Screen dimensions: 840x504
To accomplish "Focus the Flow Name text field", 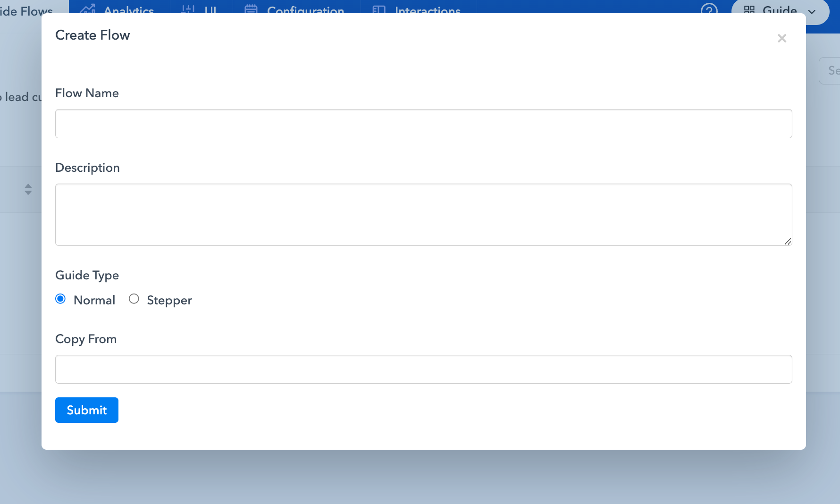I will click(423, 124).
